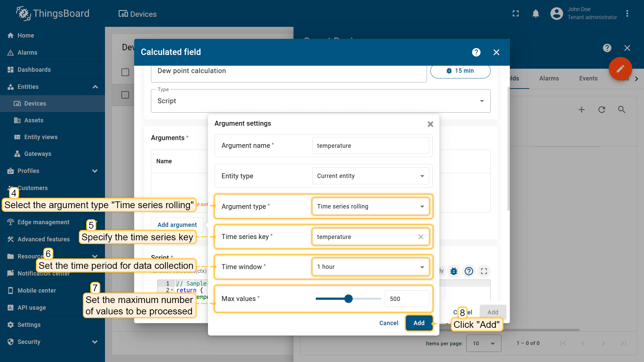Click Add in Argument settings
The width and height of the screenshot is (644, 362).
(x=419, y=323)
